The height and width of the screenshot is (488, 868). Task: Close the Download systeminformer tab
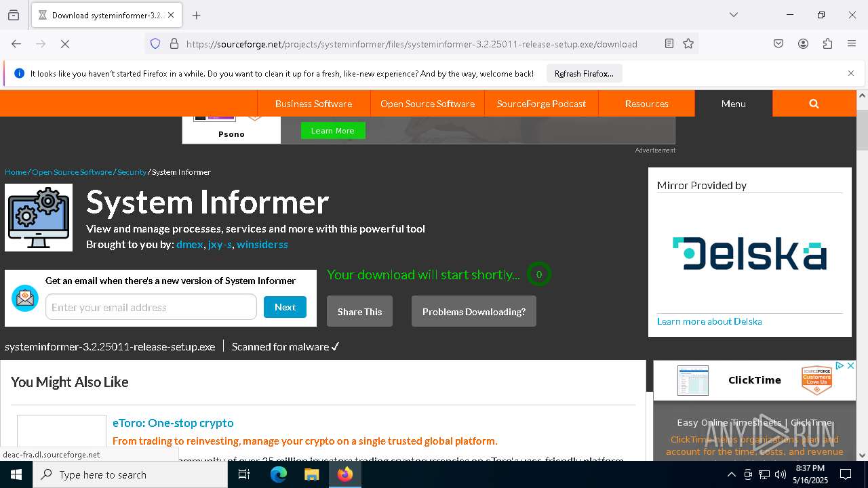171,15
